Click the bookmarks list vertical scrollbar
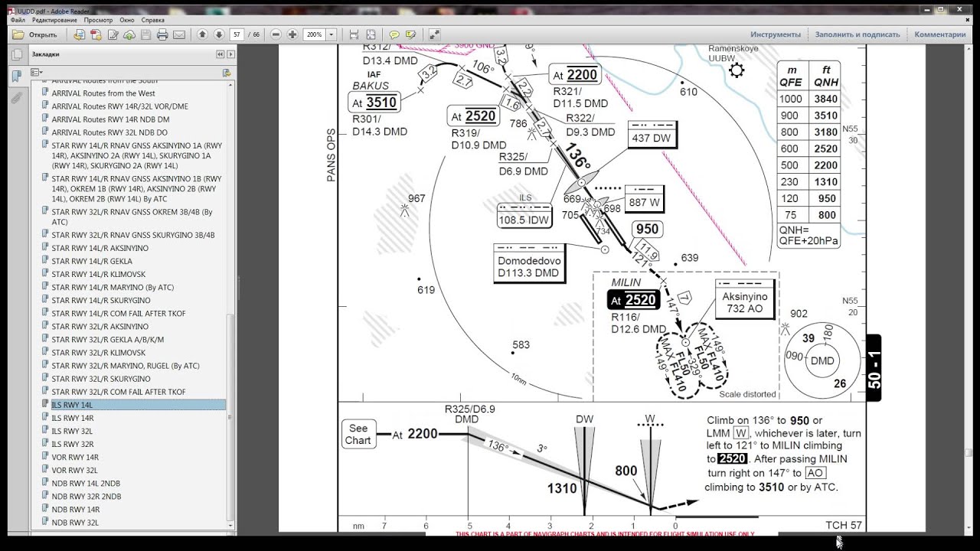This screenshot has width=980, height=551. (231, 418)
